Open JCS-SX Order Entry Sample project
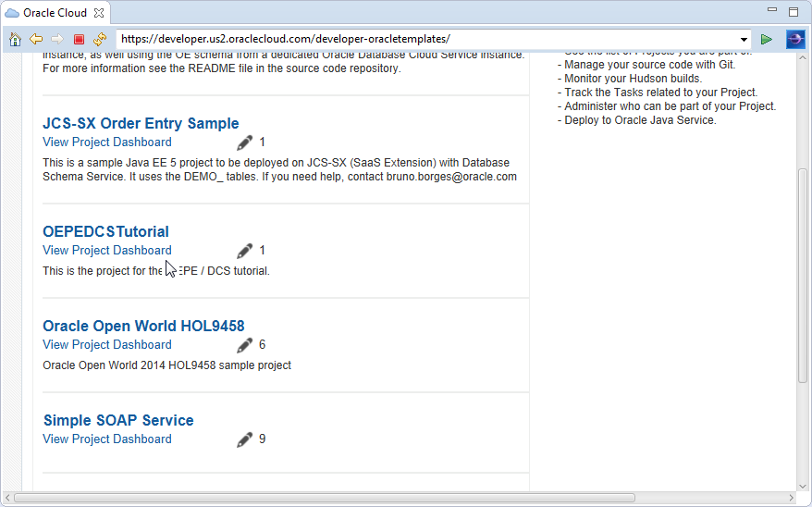 tap(141, 123)
